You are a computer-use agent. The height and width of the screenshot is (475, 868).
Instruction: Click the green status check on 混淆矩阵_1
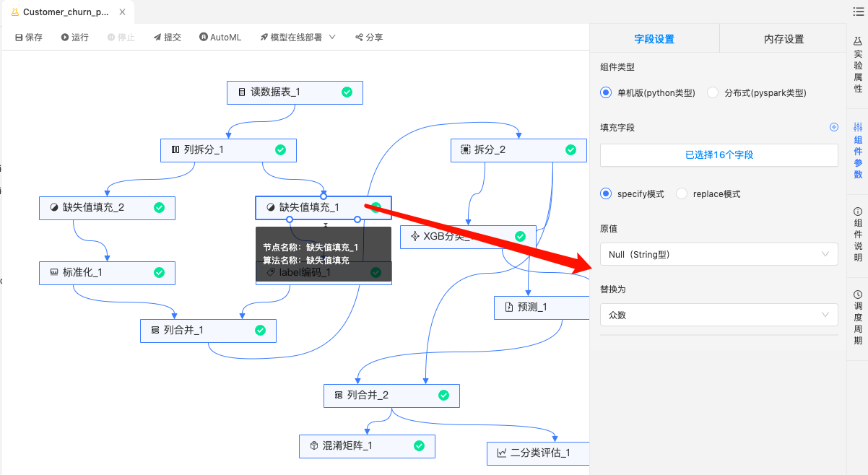point(419,446)
